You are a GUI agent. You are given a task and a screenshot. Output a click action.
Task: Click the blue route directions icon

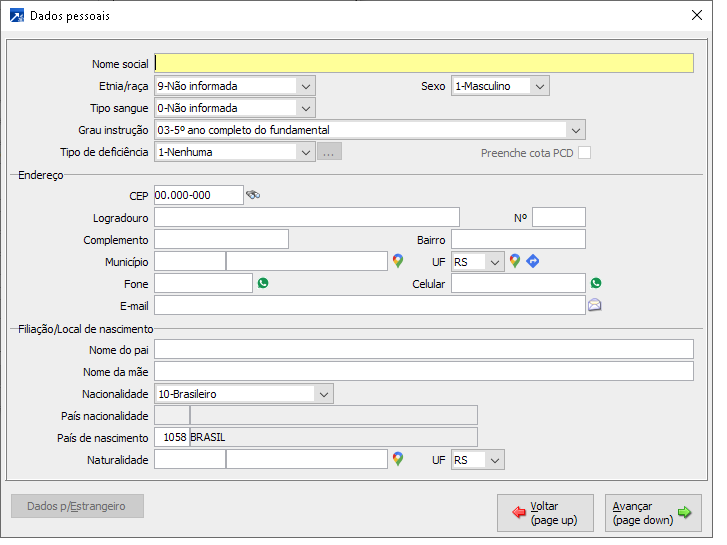(533, 261)
